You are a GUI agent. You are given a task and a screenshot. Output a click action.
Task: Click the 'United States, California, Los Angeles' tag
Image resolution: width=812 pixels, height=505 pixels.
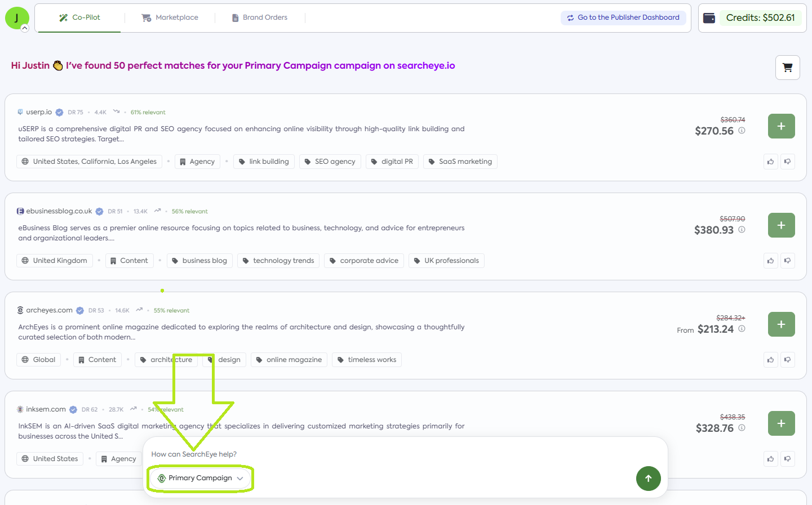(90, 162)
